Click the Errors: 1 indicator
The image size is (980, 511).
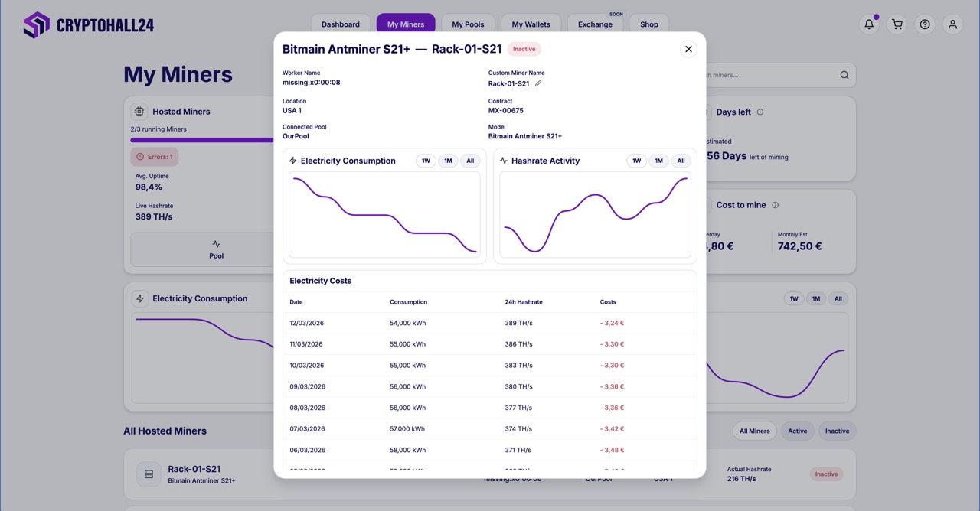click(154, 156)
